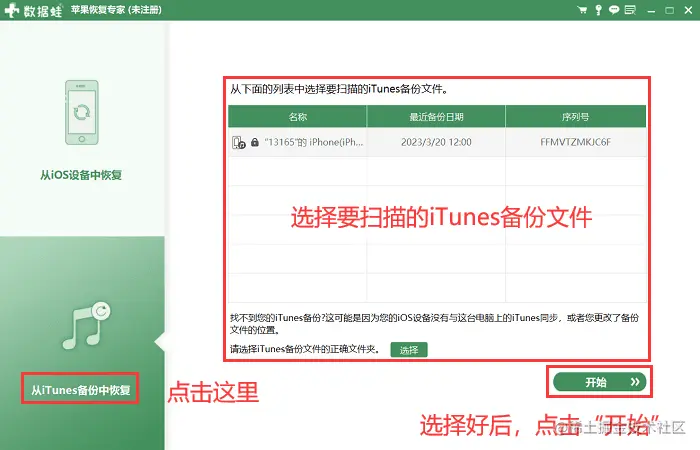
Task: Click the device icon in backup row
Action: click(x=239, y=142)
